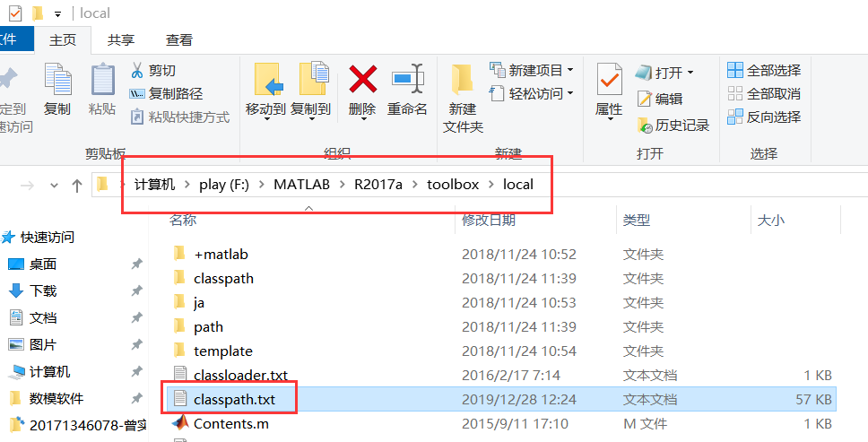Click the title bar properties checkmark icon
This screenshot has width=868, height=442.
pyautogui.click(x=14, y=13)
